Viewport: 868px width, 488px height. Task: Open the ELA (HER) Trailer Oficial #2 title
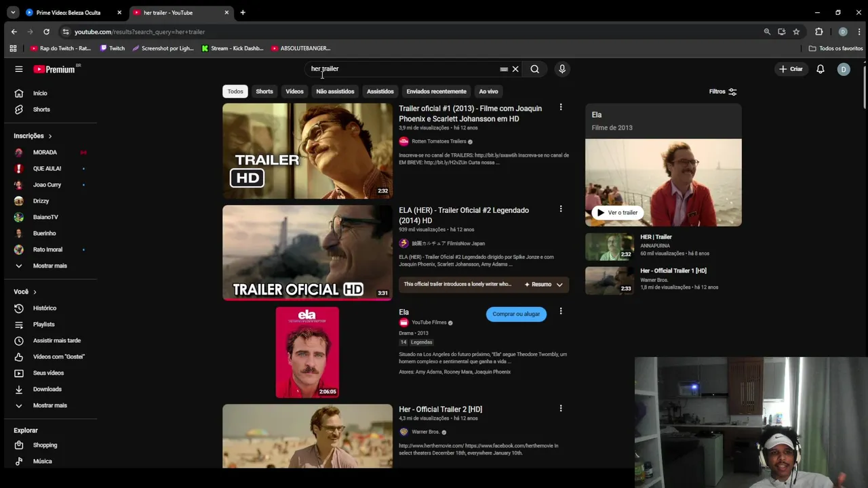(464, 216)
